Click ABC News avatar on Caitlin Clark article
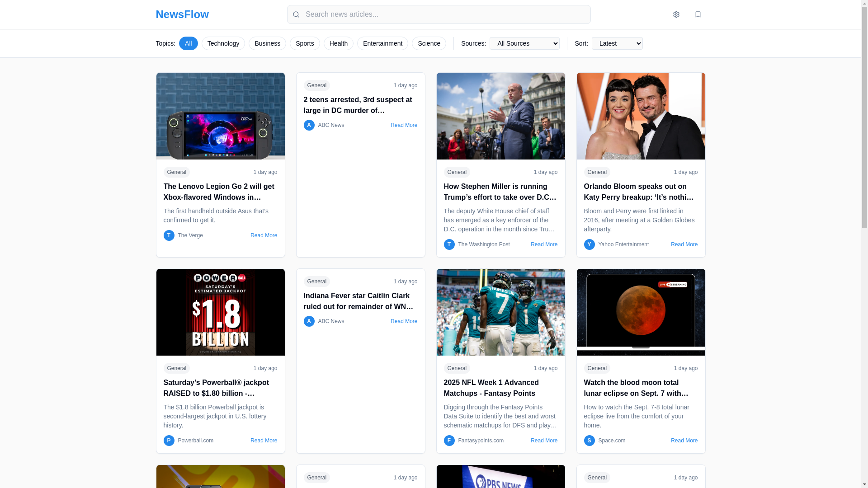This screenshot has width=868, height=488. click(x=309, y=321)
